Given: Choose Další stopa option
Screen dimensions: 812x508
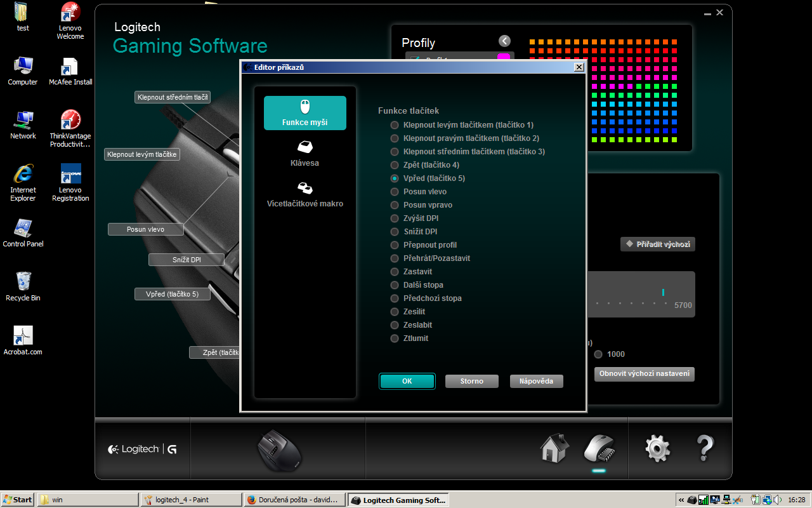Looking at the screenshot, I should 417,285.
